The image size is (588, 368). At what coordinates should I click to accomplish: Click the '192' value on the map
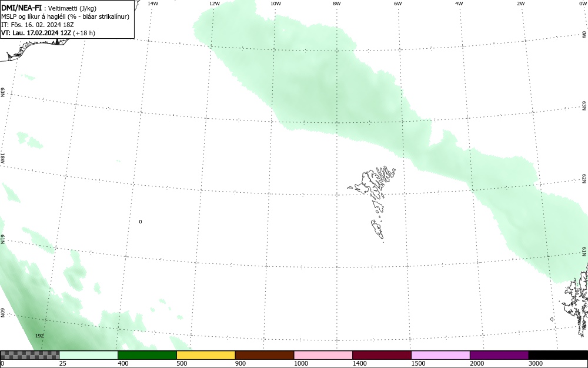pyautogui.click(x=39, y=336)
